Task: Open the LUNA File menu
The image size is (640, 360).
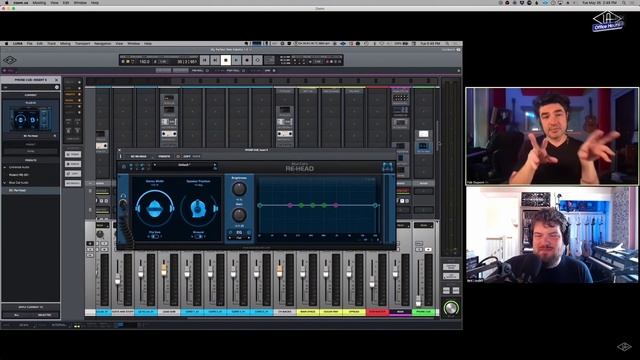Action: pyautogui.click(x=29, y=43)
